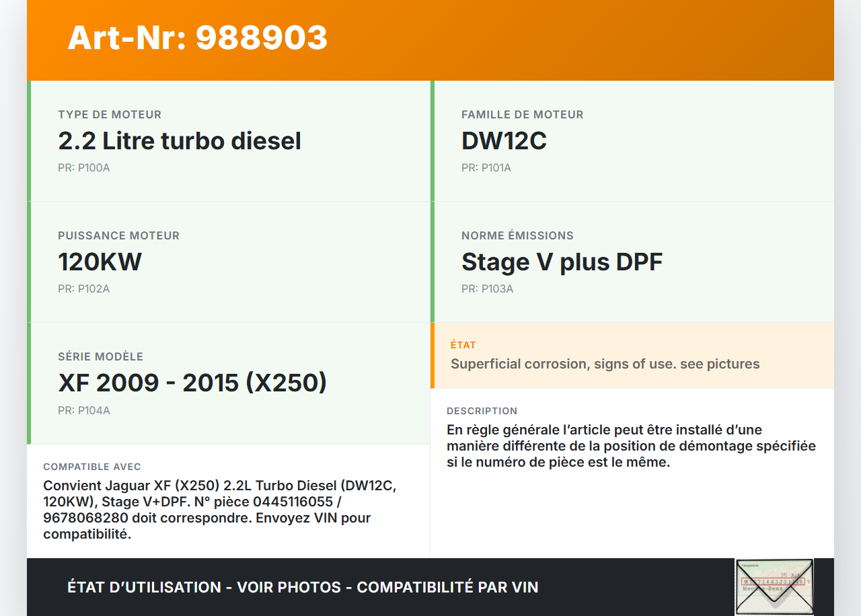Screen dimensions: 861x616
Task: Click part number '0445116055' in compatibility text
Action: point(289,502)
